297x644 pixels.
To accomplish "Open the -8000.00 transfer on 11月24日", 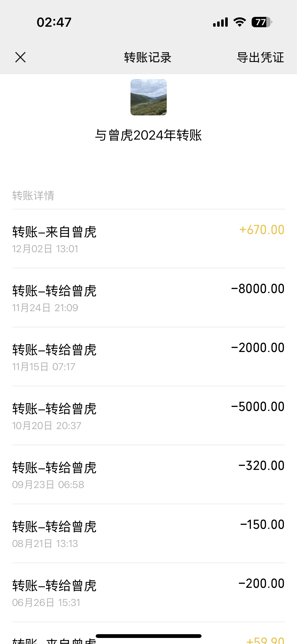I will coord(148,298).
